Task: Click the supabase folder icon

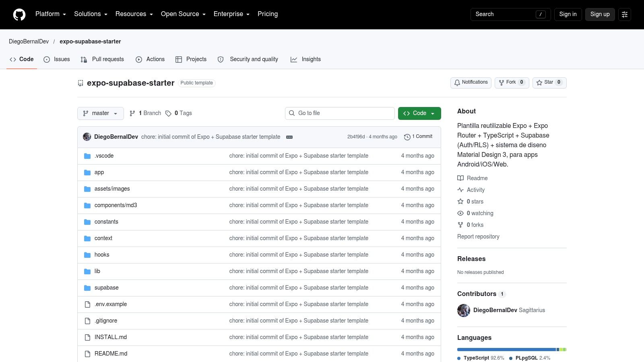Action: pyautogui.click(x=87, y=288)
